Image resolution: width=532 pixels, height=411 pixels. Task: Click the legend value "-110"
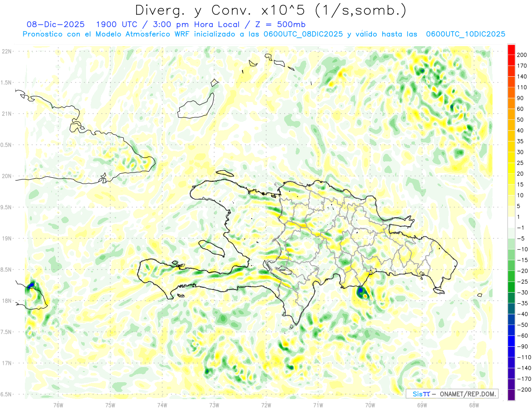pyautogui.click(x=523, y=357)
